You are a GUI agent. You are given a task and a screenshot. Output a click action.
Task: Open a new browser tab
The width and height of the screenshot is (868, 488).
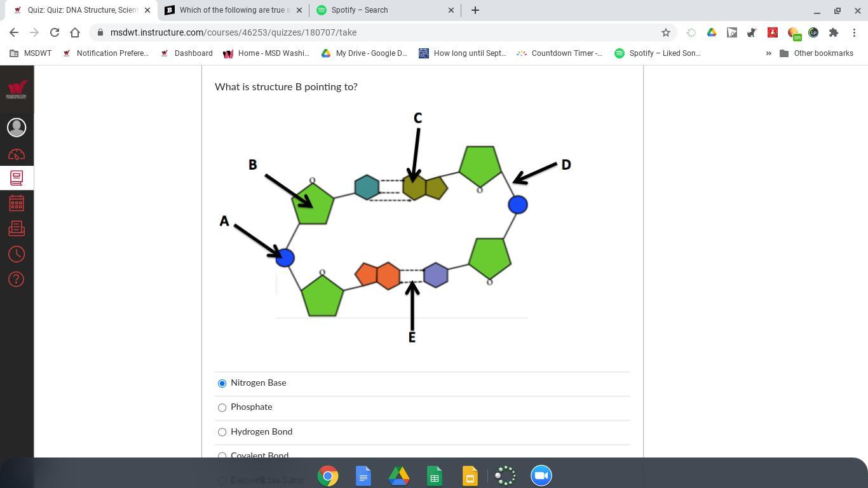475,10
